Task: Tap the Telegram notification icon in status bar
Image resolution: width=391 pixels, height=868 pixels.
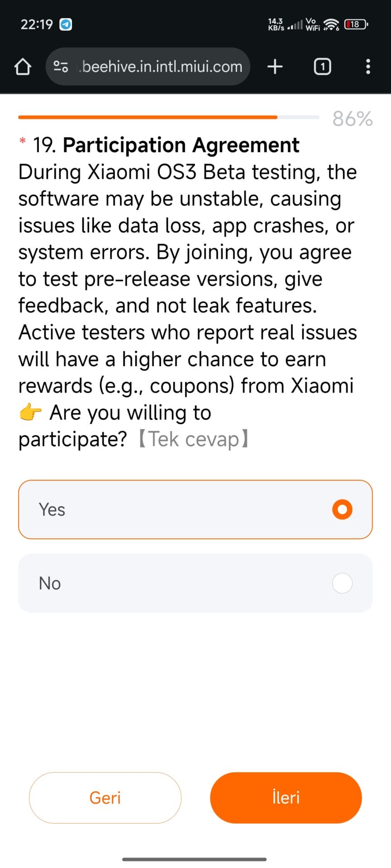Action: [66, 24]
